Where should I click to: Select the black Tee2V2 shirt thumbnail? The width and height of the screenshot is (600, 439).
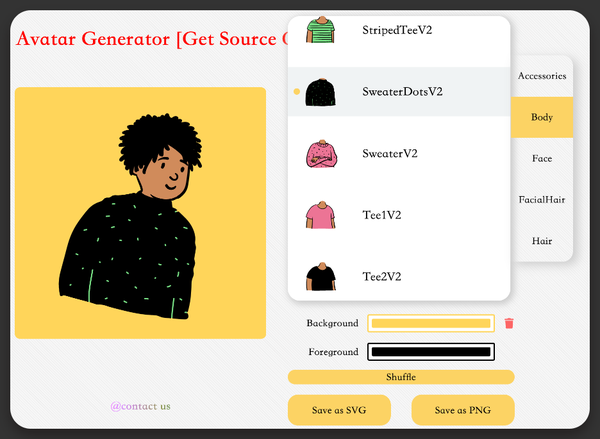pos(321,277)
